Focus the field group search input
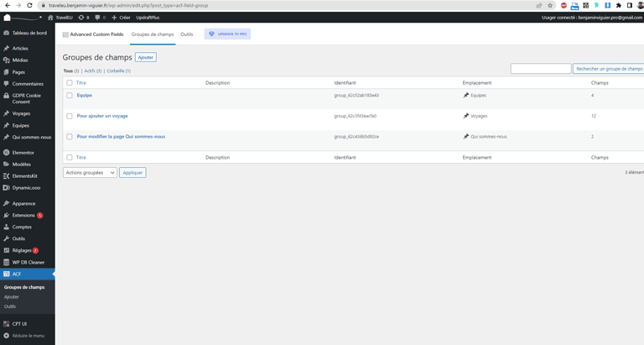The height and width of the screenshot is (345, 644). click(541, 69)
